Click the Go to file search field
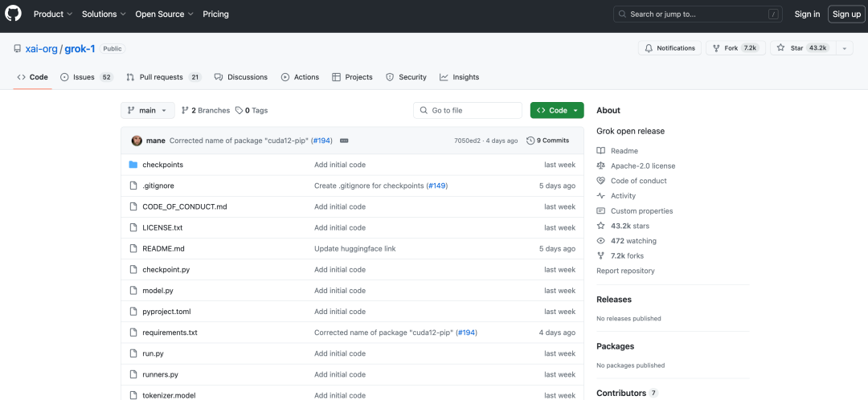This screenshot has width=868, height=400. [x=468, y=110]
